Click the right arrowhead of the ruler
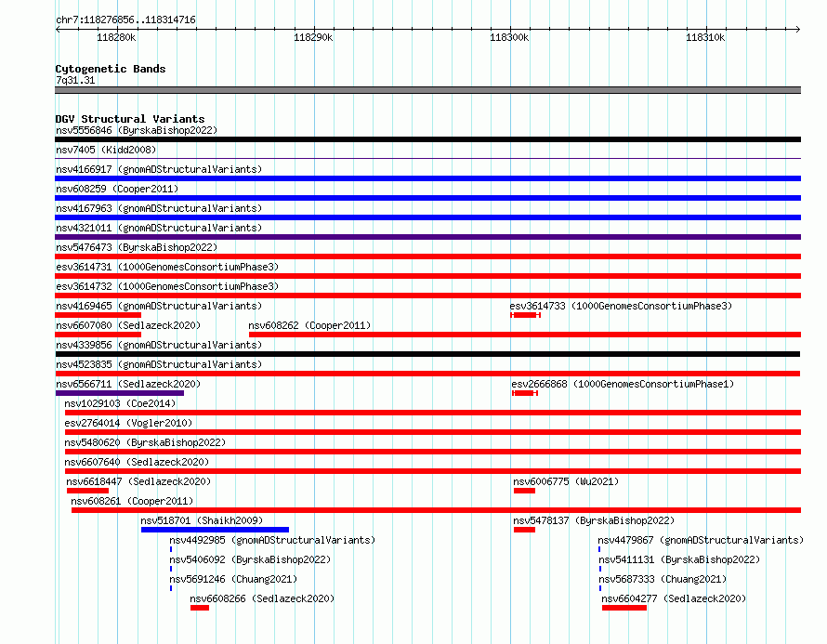 click(798, 29)
